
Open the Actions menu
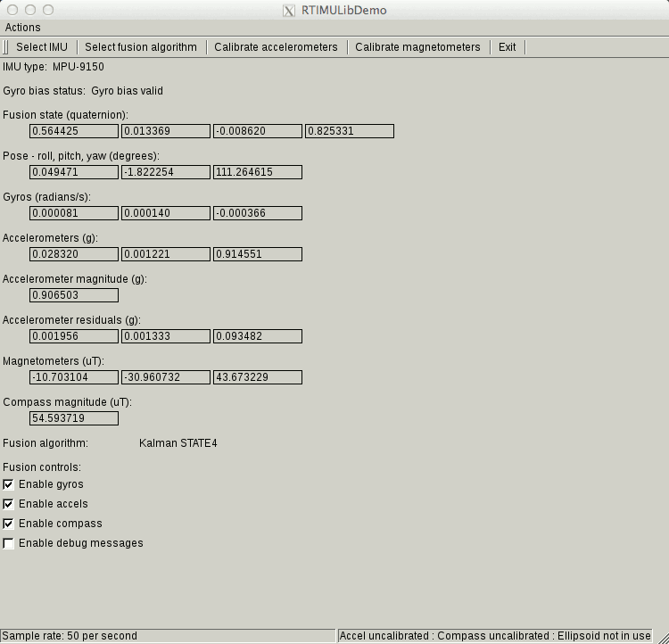click(23, 28)
